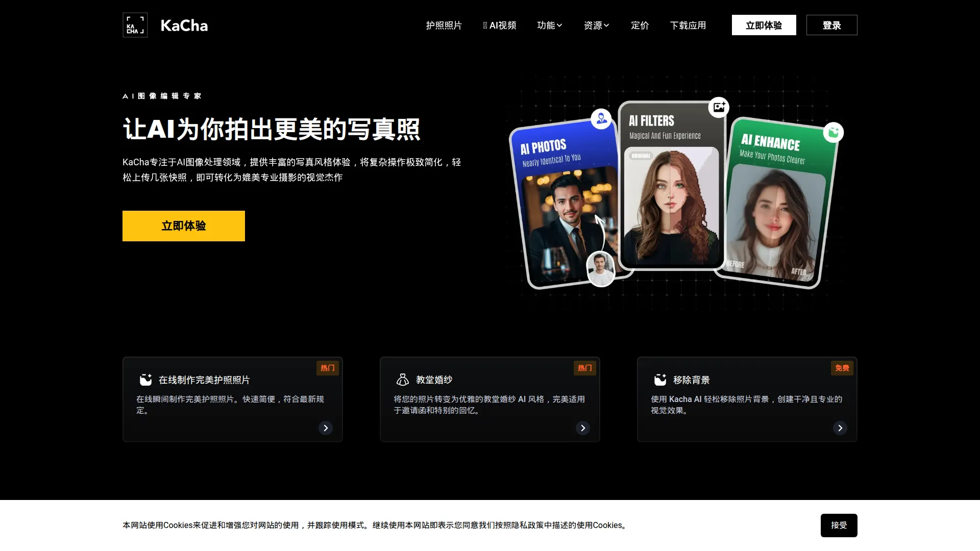This screenshot has height=551, width=980.
Task: Click the small original-photo avatar circle
Action: point(601,269)
